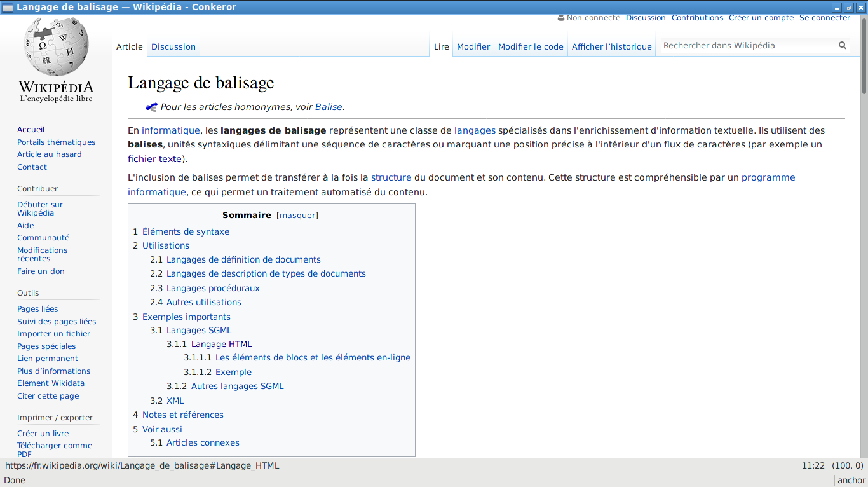Open Modifications récentes in the sidebar

coord(42,254)
